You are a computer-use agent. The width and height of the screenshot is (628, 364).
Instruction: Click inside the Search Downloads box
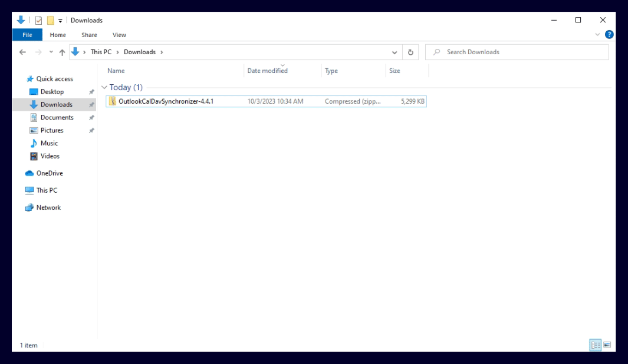pos(513,52)
